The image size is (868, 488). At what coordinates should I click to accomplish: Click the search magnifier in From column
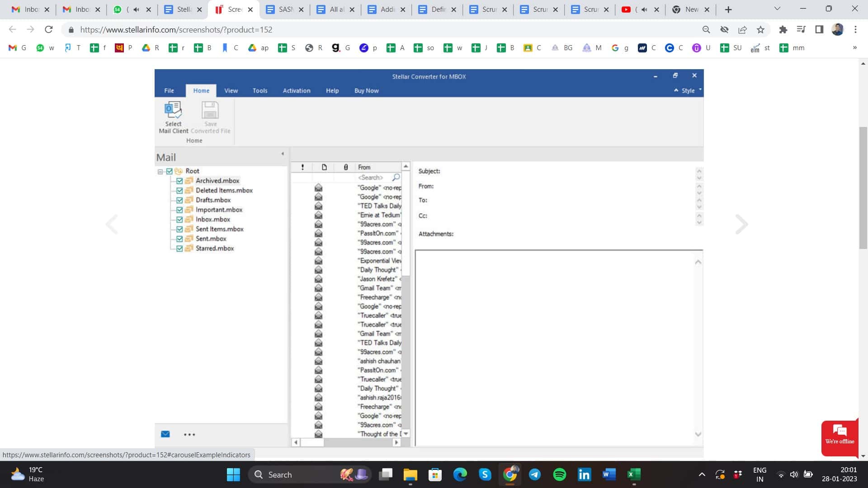pyautogui.click(x=396, y=177)
